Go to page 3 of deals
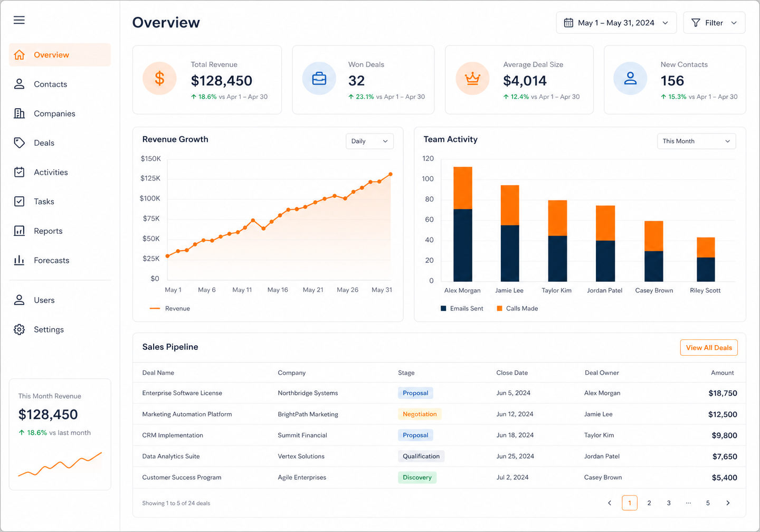 669,503
